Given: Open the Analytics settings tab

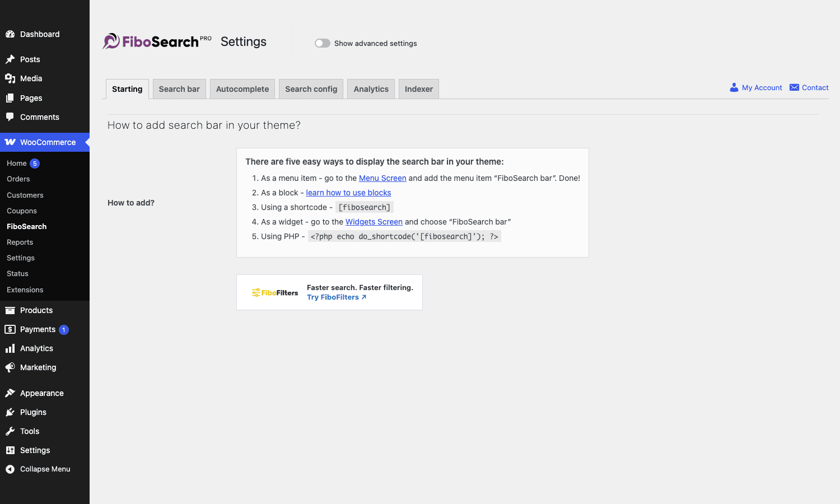Looking at the screenshot, I should point(371,89).
